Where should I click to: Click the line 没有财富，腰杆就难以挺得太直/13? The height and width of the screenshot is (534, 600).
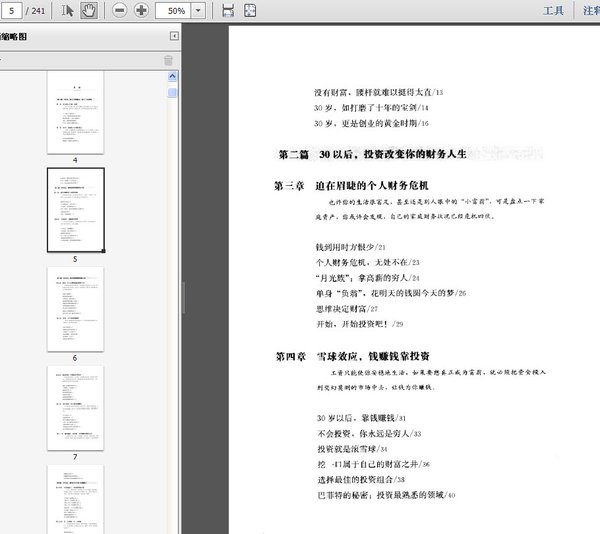378,92
